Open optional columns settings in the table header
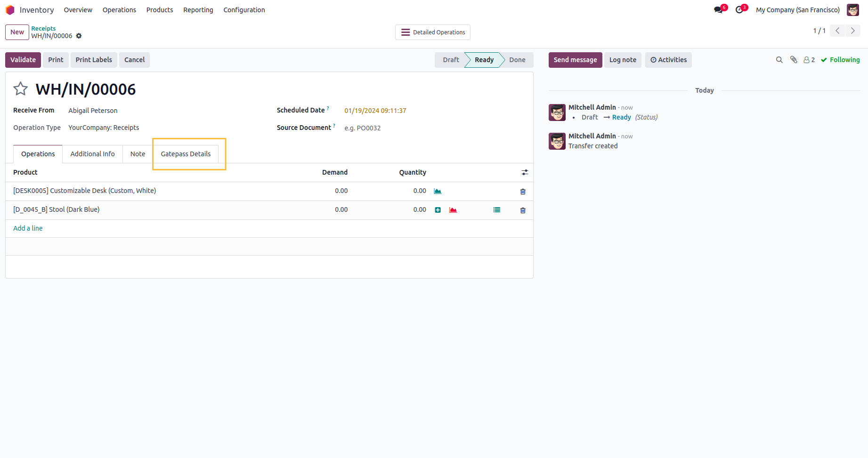The height and width of the screenshot is (458, 868). tap(525, 173)
